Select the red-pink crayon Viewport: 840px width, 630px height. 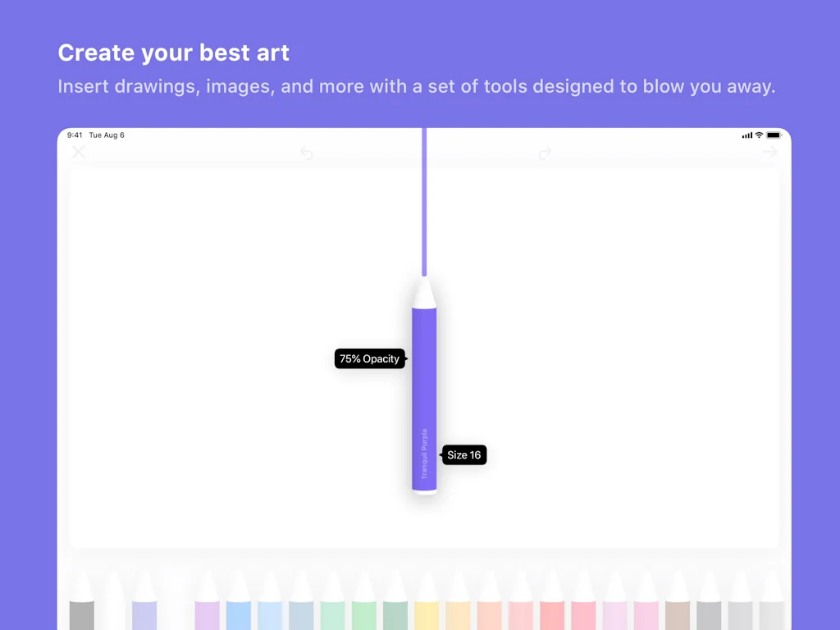[552, 607]
